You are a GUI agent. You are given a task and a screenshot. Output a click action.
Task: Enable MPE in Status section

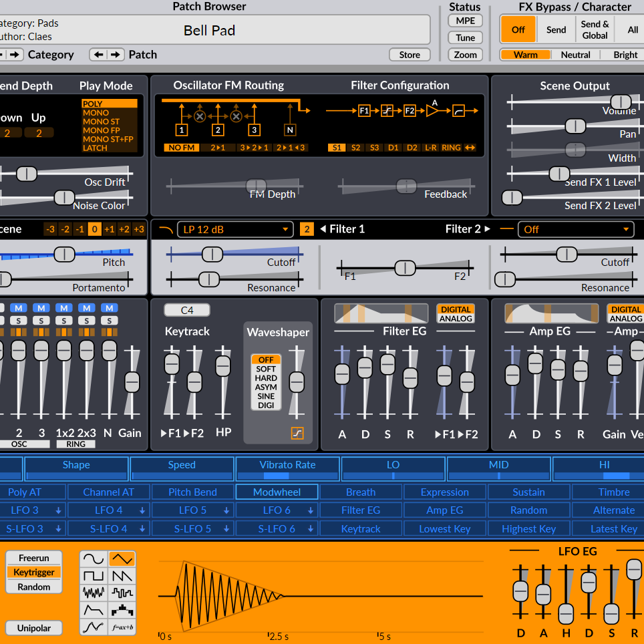tap(465, 21)
